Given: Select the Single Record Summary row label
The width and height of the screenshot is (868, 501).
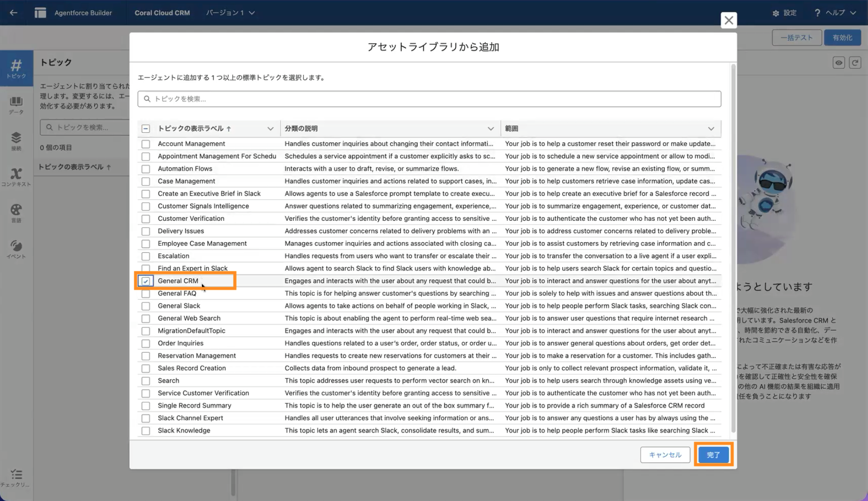Looking at the screenshot, I should pyautogui.click(x=194, y=405).
